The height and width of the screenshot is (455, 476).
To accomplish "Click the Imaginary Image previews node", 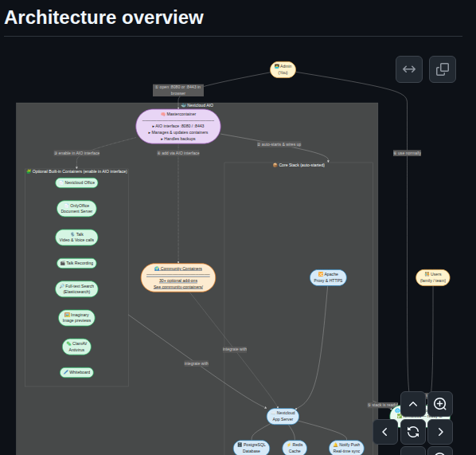I will point(76,318).
